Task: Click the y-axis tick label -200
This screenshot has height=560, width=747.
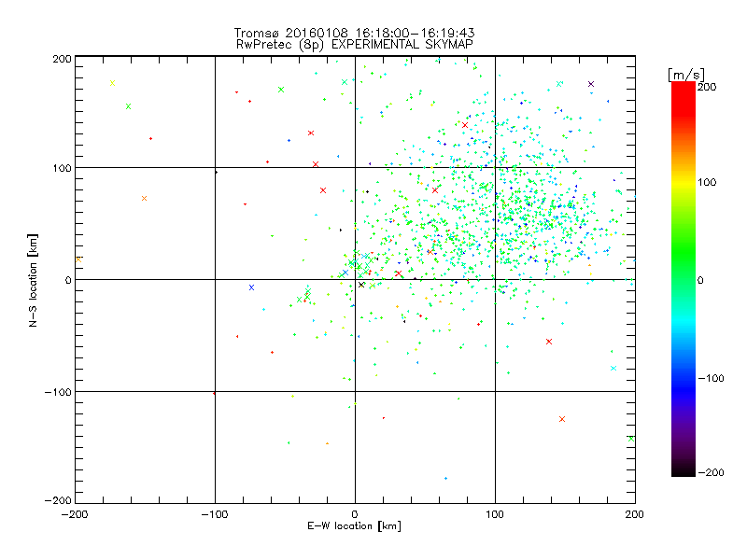Action: 58,500
